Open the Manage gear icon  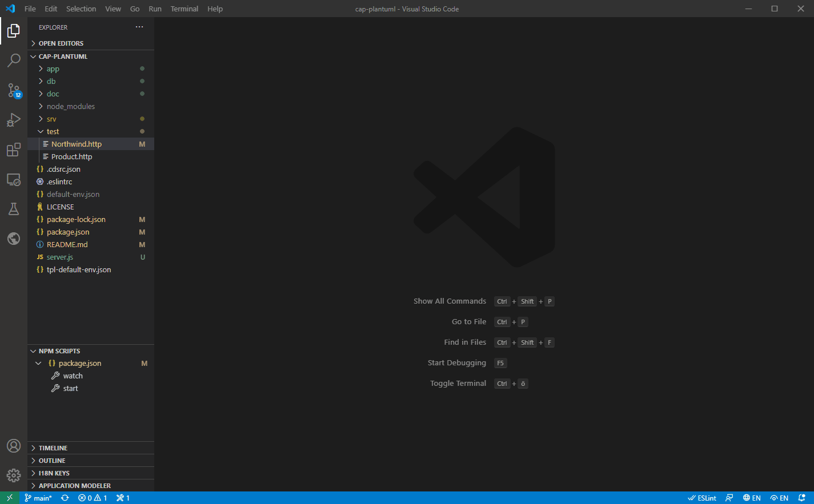14,475
